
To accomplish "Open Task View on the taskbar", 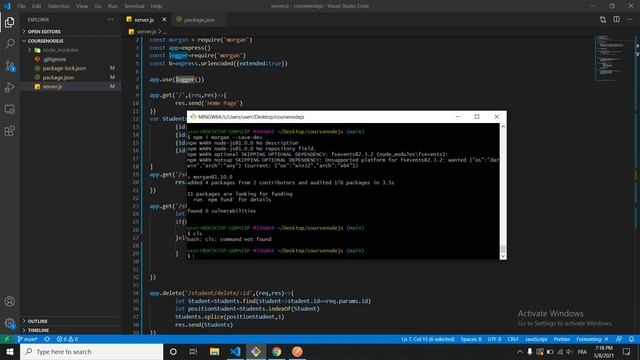I will click(x=193, y=352).
